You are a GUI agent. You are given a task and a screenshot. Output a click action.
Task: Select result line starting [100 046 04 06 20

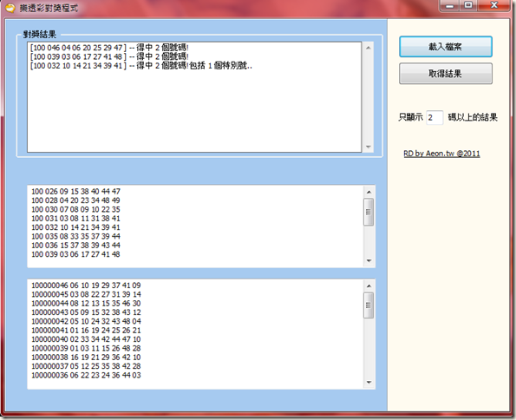click(x=109, y=48)
